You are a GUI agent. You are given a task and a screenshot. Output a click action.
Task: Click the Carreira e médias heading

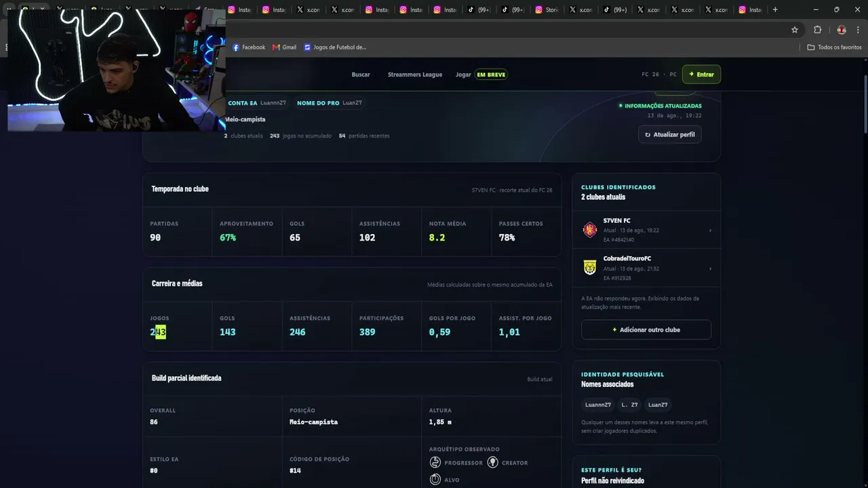[177, 283]
